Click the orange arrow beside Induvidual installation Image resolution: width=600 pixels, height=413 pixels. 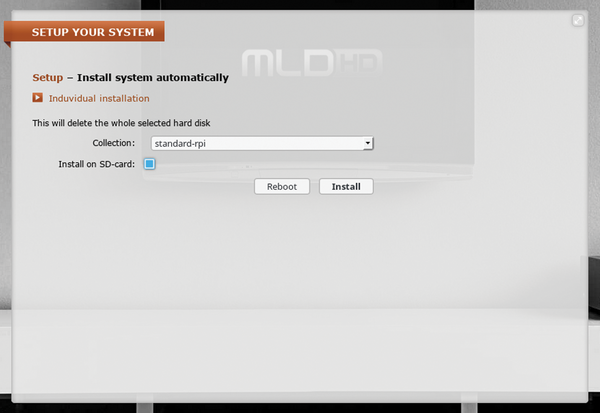pyautogui.click(x=38, y=98)
